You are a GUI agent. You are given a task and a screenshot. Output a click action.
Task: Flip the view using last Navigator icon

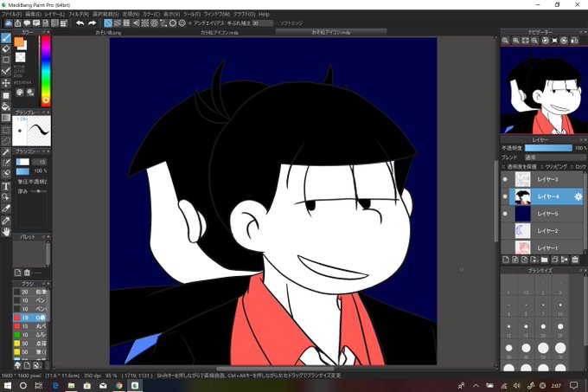click(x=574, y=41)
